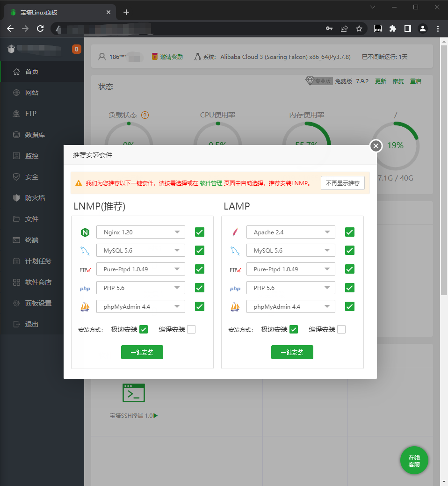Expand the LNMP Pure-Ftpd 1.0.49 dropdown
Screen dimensions: 448x486
click(x=141, y=269)
